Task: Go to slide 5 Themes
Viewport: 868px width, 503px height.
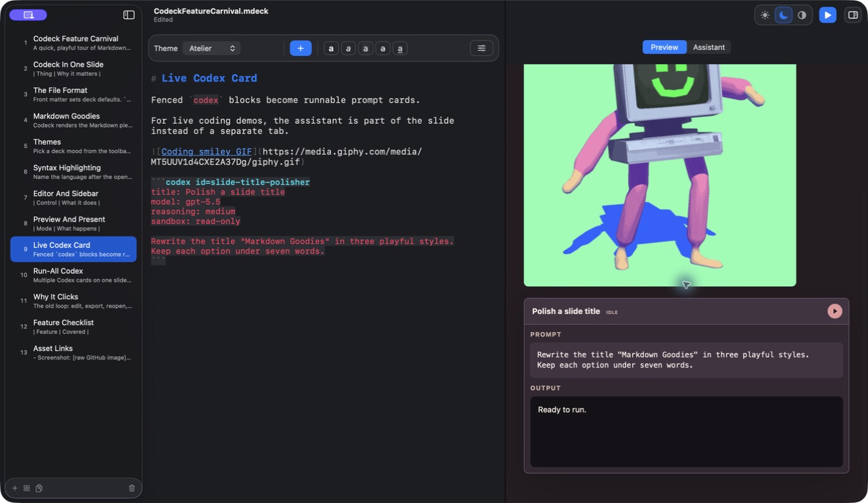Action: click(x=73, y=146)
